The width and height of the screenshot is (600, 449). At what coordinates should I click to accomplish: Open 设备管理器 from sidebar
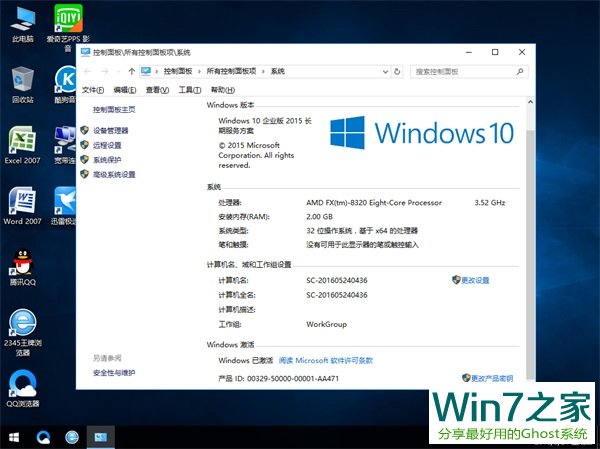[x=111, y=131]
